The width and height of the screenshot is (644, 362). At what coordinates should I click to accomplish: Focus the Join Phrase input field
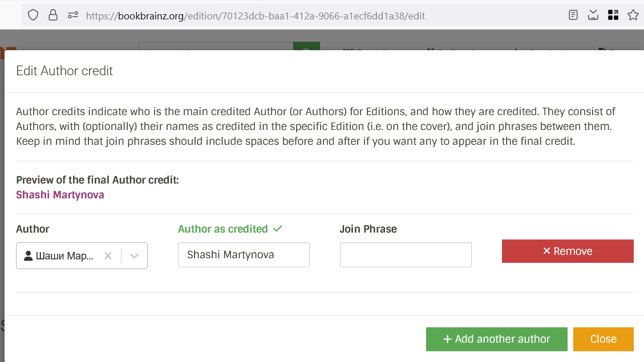(406, 255)
